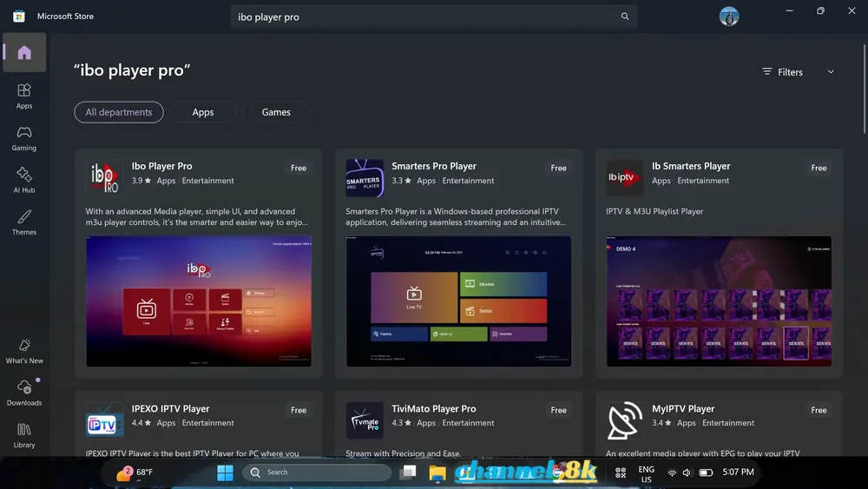Open the AI Hub section

(x=24, y=180)
